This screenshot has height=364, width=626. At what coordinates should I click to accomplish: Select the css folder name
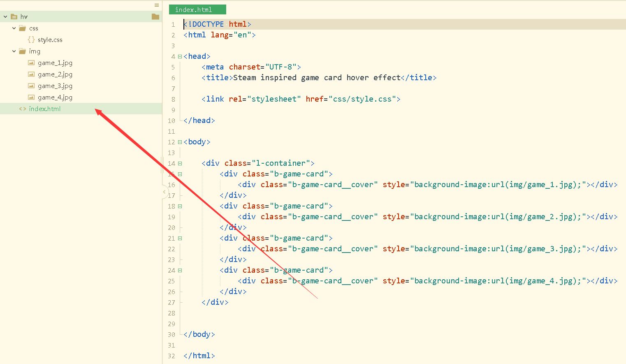34,28
